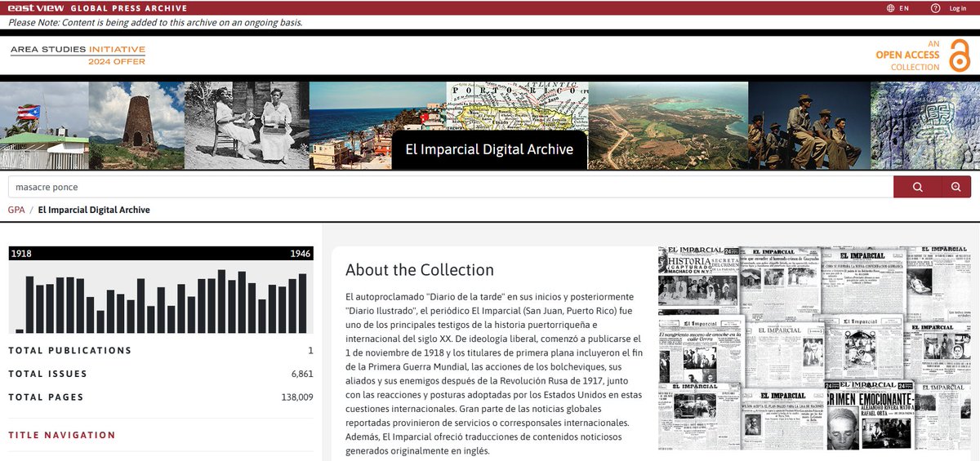The height and width of the screenshot is (461, 980).
Task: Open advanced search with zoom-magnifier icon
Action: click(956, 187)
